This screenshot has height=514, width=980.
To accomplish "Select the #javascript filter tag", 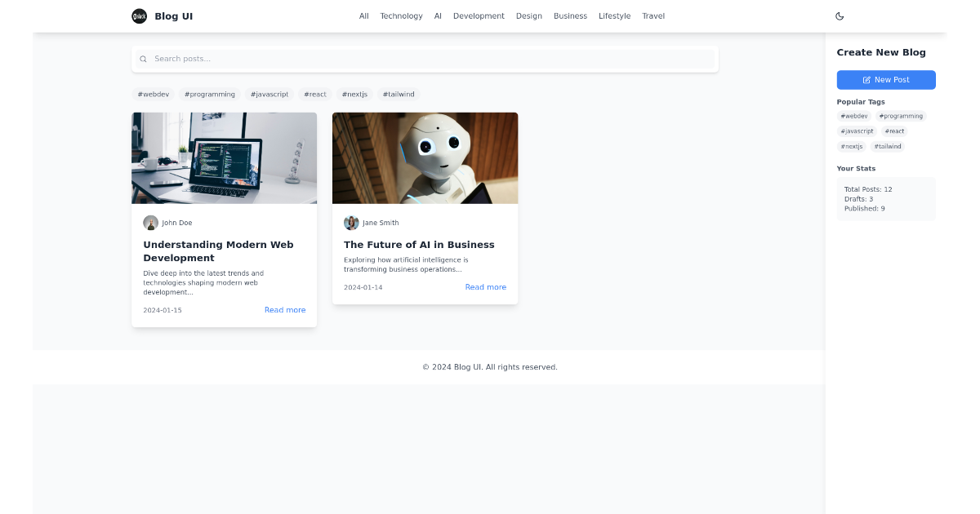I will pyautogui.click(x=269, y=94).
